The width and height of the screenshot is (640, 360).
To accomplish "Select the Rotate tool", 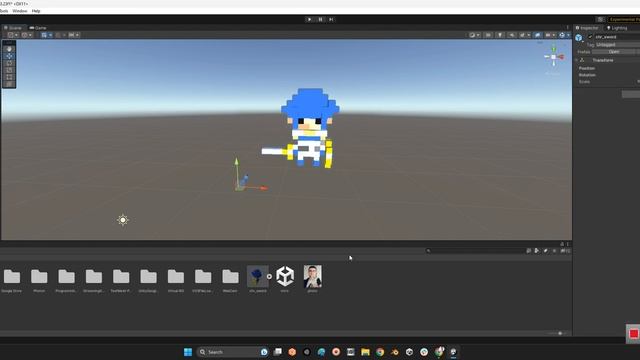I will (9, 63).
